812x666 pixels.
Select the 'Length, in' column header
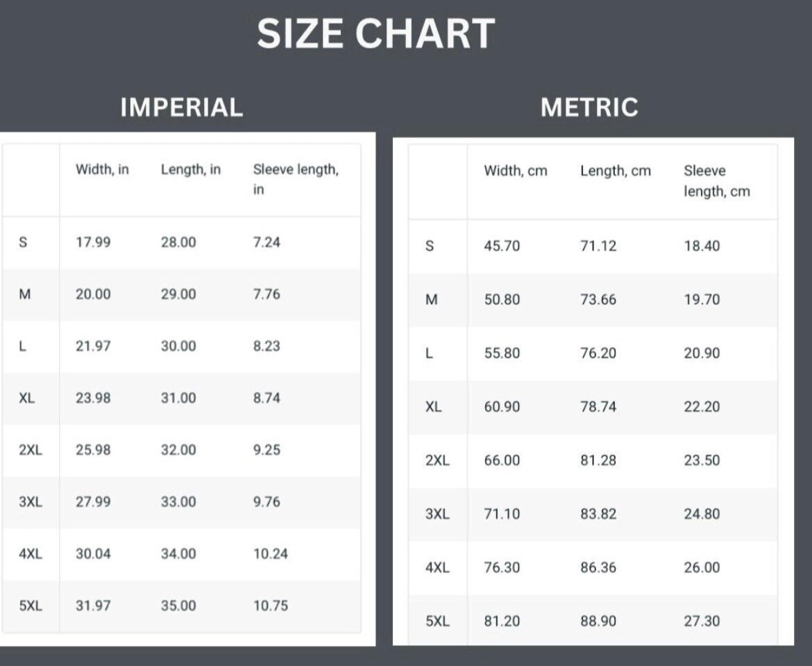click(191, 169)
